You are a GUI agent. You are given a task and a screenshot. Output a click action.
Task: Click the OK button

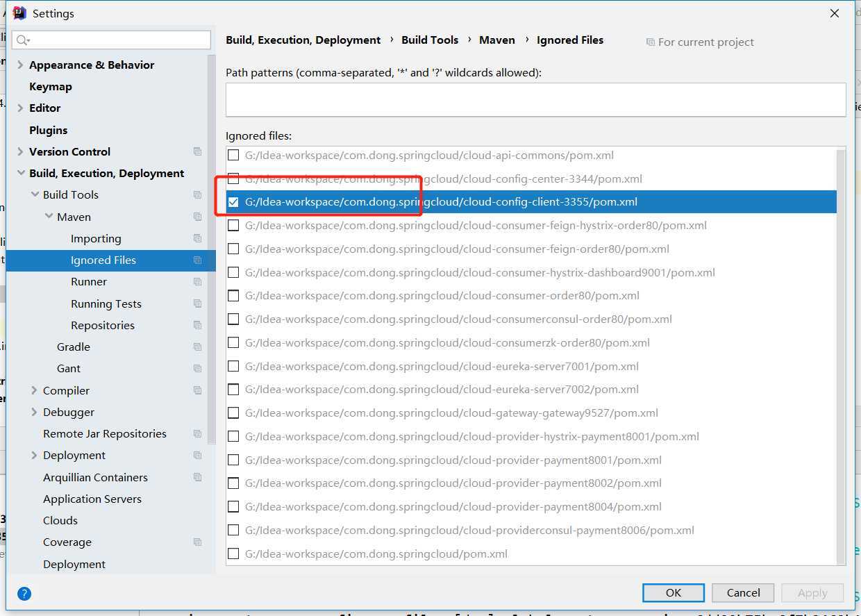click(674, 592)
